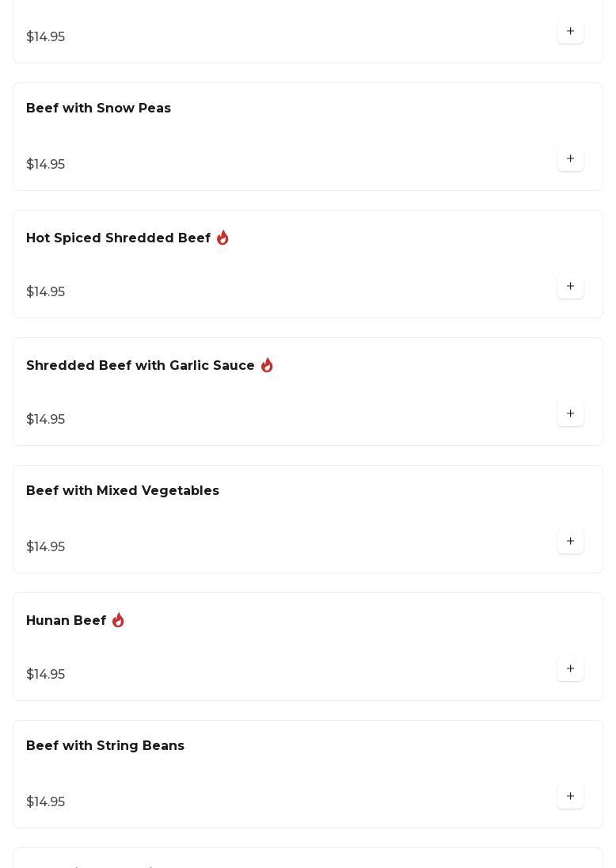Viewport: 616px width, 868px height.
Task: Add Beef with Mixed Vegetables to cart
Action: (x=570, y=542)
